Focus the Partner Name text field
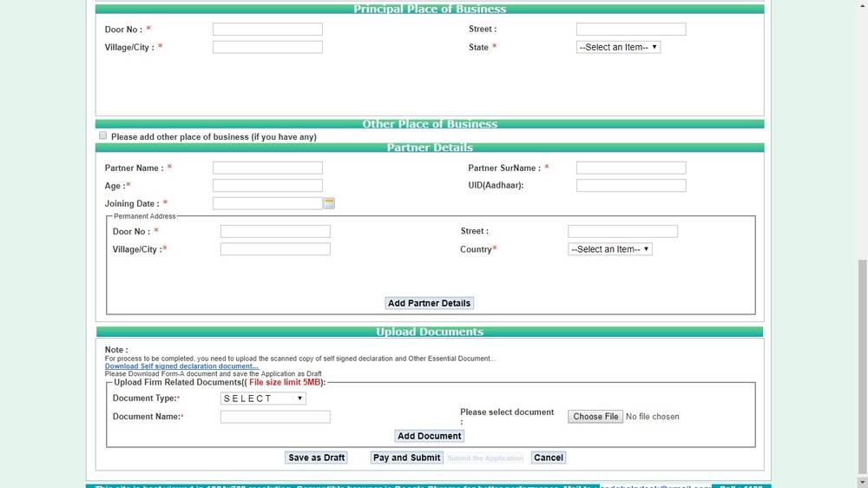Viewport: 868px width, 488px height. point(267,168)
